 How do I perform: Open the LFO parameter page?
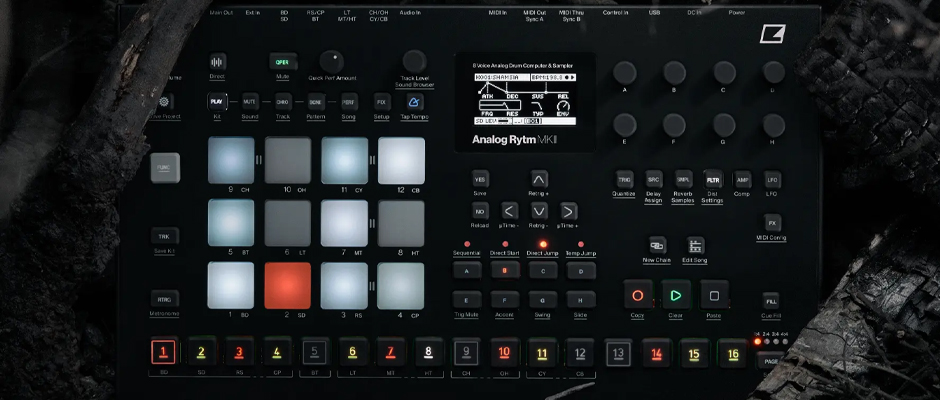click(x=772, y=179)
